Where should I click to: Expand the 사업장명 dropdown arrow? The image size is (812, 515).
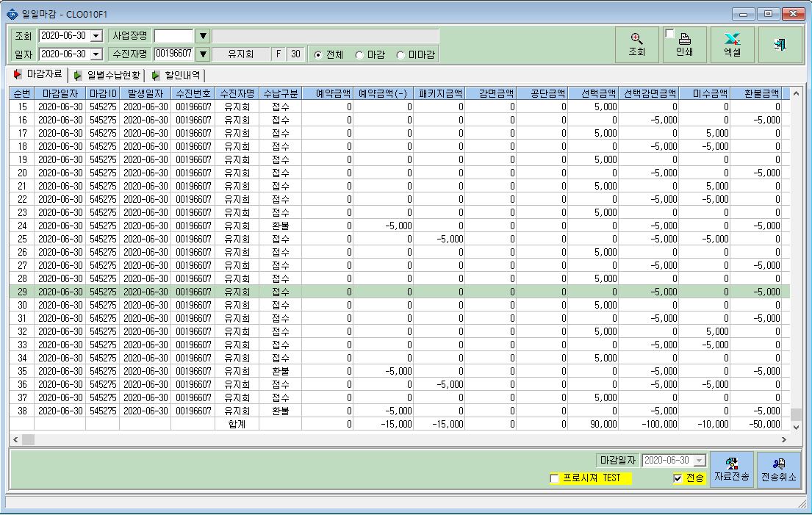(x=203, y=36)
